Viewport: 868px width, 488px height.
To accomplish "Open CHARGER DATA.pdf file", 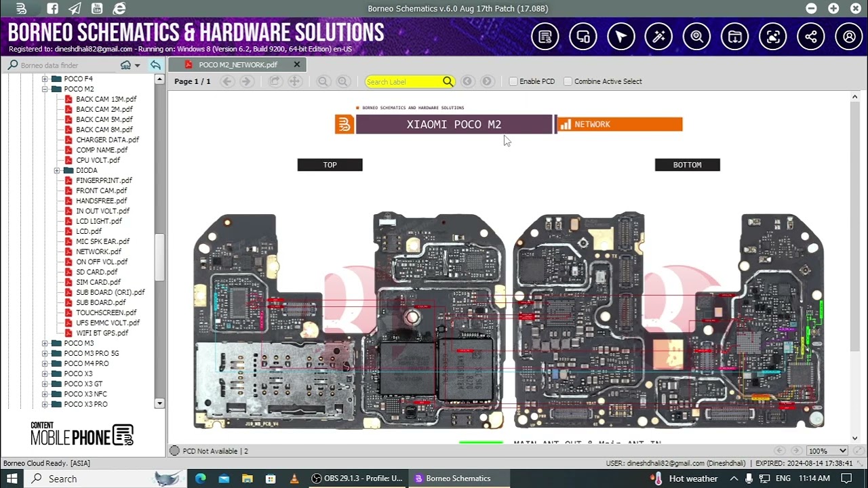I will (x=107, y=140).
